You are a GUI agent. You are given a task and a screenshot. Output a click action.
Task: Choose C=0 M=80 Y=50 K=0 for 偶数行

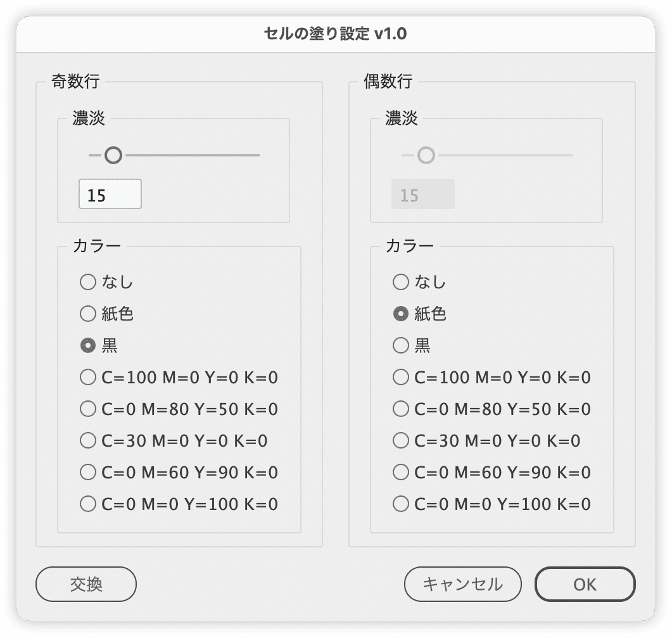(x=400, y=409)
